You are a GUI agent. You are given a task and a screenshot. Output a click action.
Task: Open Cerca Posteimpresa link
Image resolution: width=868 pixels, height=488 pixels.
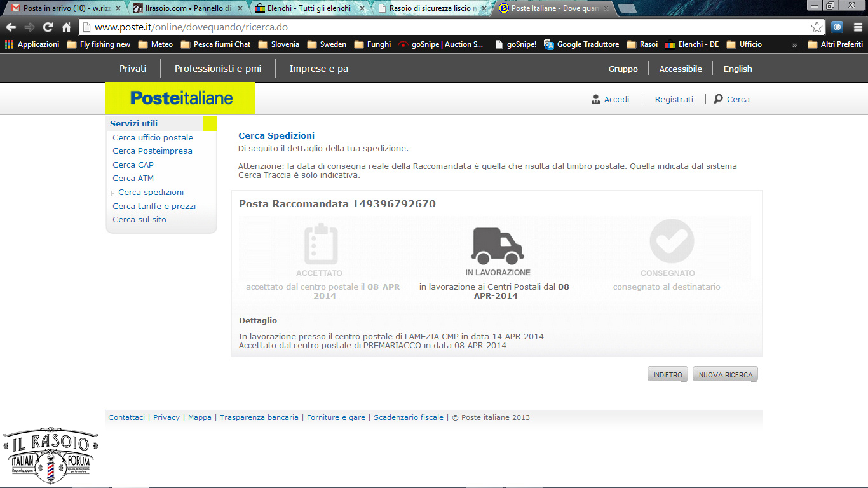tap(153, 151)
